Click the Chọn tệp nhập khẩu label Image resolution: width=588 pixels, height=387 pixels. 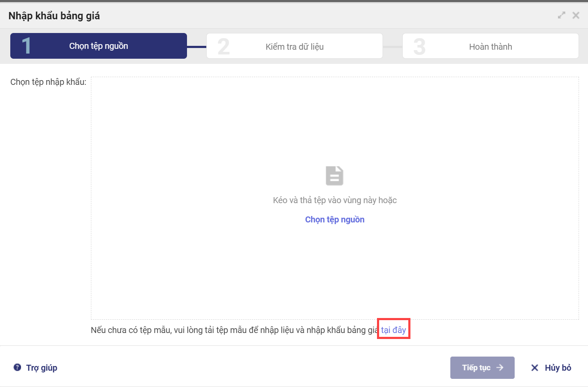(48, 82)
